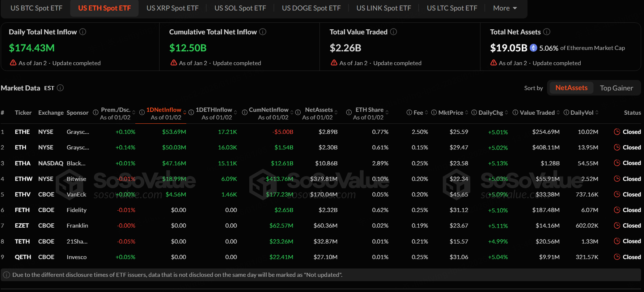Click the status clock icon in FETH row
Screen dimensions: 644x292
(617, 210)
